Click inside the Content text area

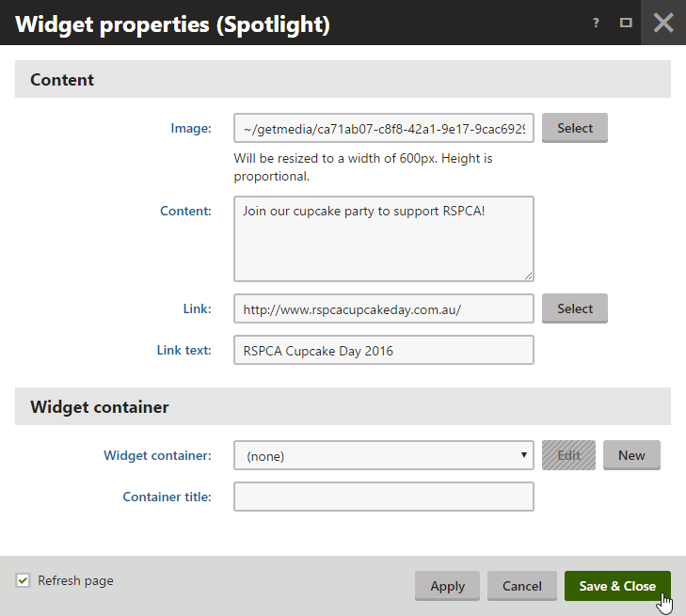coord(383,239)
